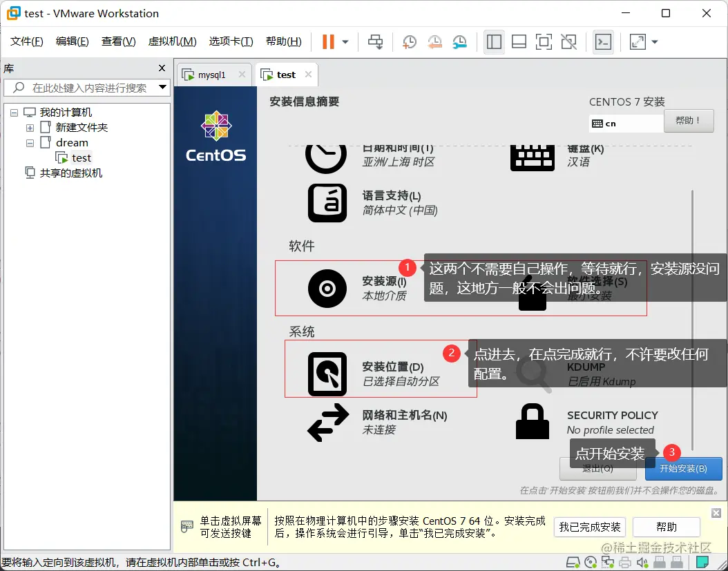Close the mysql1 tab
The height and width of the screenshot is (571, 728).
(x=242, y=75)
